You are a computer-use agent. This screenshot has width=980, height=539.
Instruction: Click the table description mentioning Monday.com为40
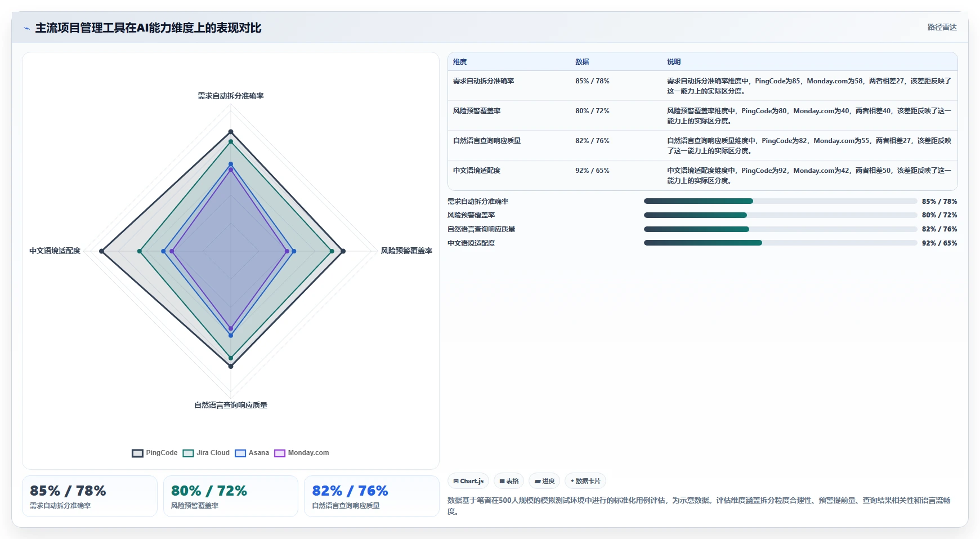[x=809, y=116]
